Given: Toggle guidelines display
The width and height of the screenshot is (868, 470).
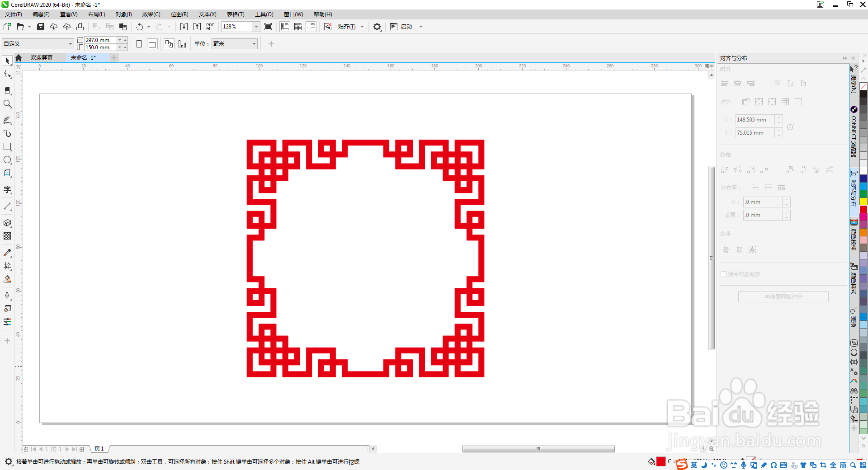Looking at the screenshot, I should [311, 27].
